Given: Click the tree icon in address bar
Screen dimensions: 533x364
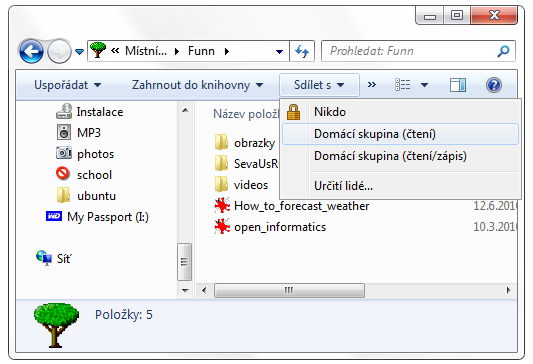Looking at the screenshot, I should click(98, 50).
